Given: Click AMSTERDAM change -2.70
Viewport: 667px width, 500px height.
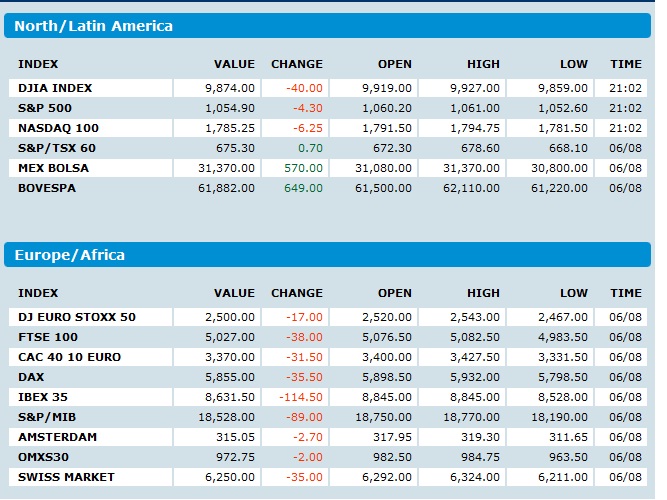Looking at the screenshot, I should pos(308,437).
